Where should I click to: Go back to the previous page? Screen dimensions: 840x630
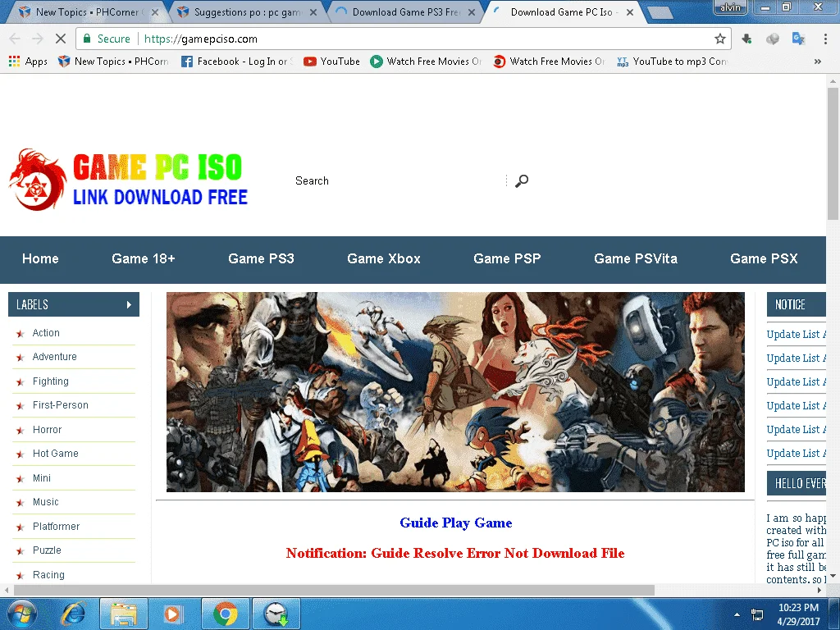tap(15, 39)
